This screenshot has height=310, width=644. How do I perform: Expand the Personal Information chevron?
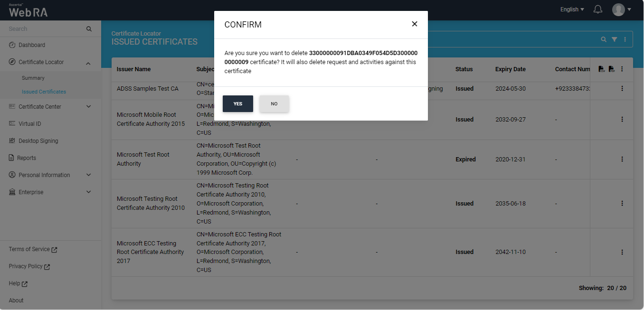click(x=88, y=175)
